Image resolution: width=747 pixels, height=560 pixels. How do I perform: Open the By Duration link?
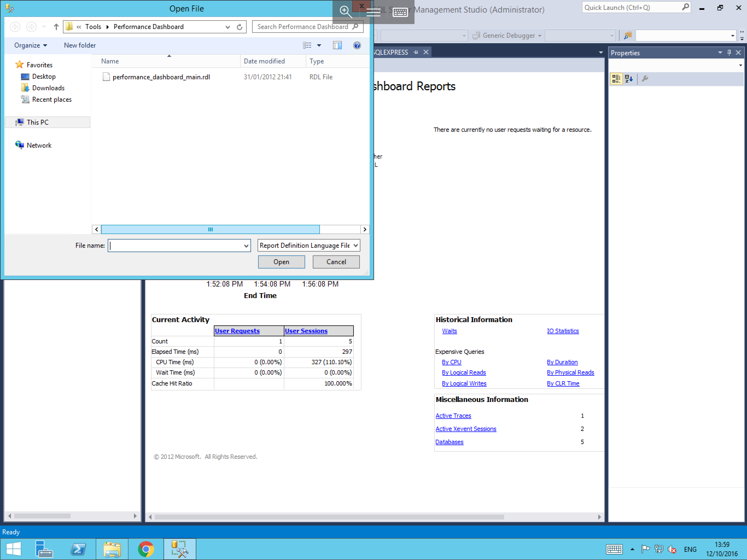pyautogui.click(x=562, y=362)
